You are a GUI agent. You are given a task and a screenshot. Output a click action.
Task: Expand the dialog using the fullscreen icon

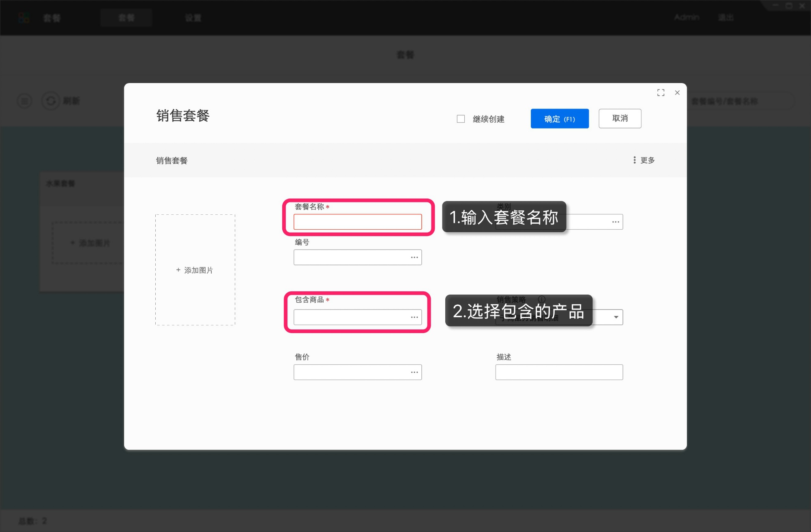661,92
